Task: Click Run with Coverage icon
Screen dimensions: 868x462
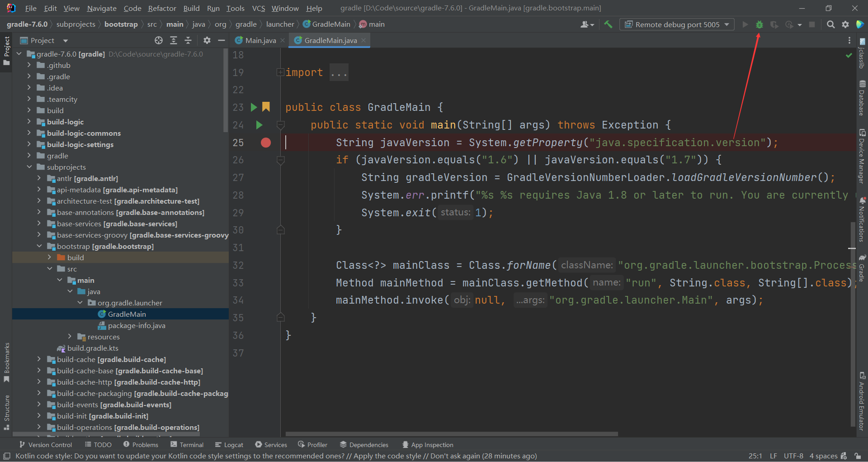Action: click(774, 24)
